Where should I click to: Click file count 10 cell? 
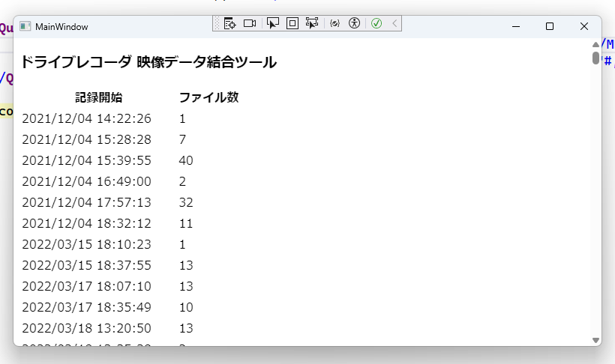[186, 307]
